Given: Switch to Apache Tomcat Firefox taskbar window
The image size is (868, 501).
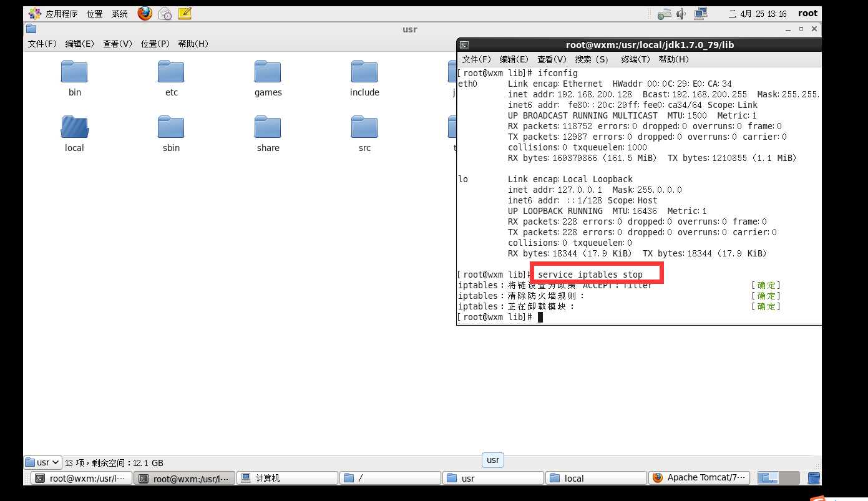Looking at the screenshot, I should coord(700,479).
